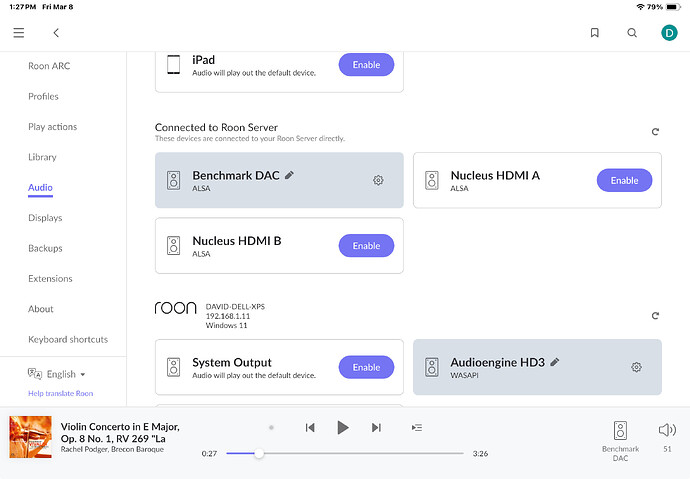Image resolution: width=690 pixels, height=479 pixels.
Task: Open the Displays settings tab
Action: click(45, 218)
